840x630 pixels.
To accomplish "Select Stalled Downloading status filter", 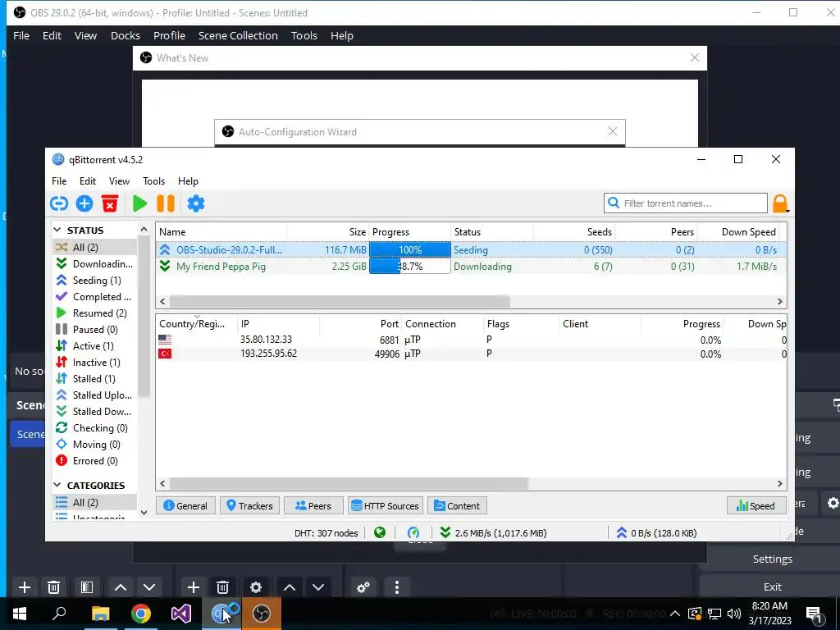I will click(94, 412).
